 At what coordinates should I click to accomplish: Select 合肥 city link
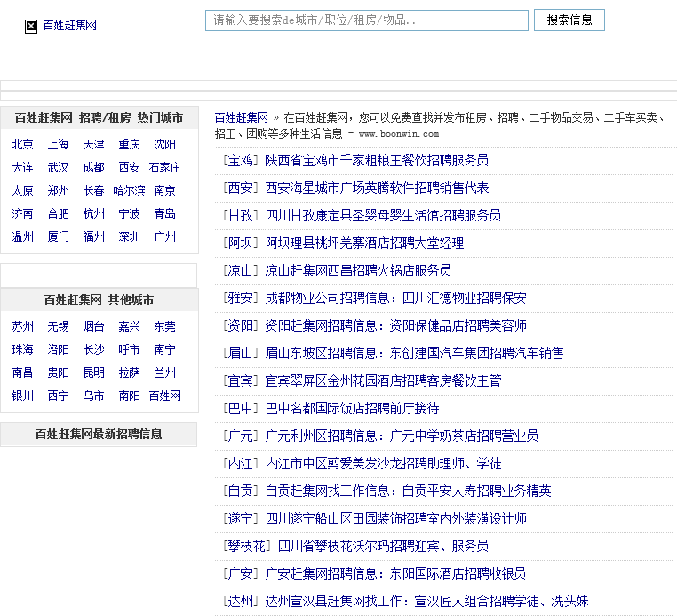tap(58, 213)
